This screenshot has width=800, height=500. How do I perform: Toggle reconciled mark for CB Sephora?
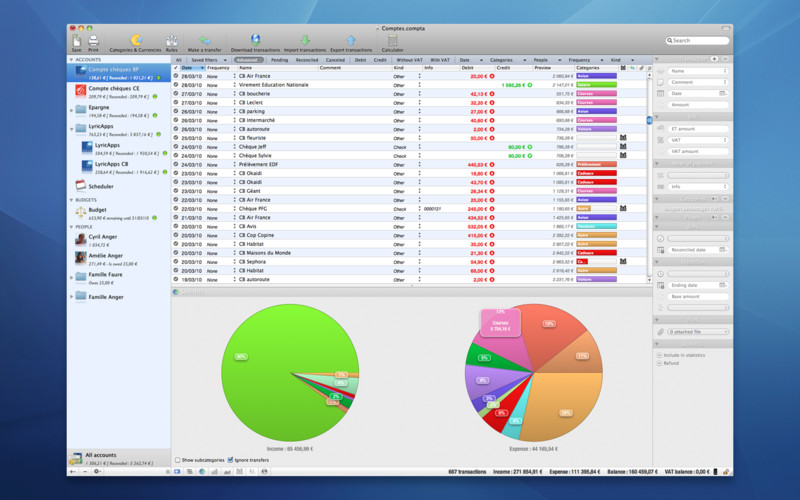[176, 261]
